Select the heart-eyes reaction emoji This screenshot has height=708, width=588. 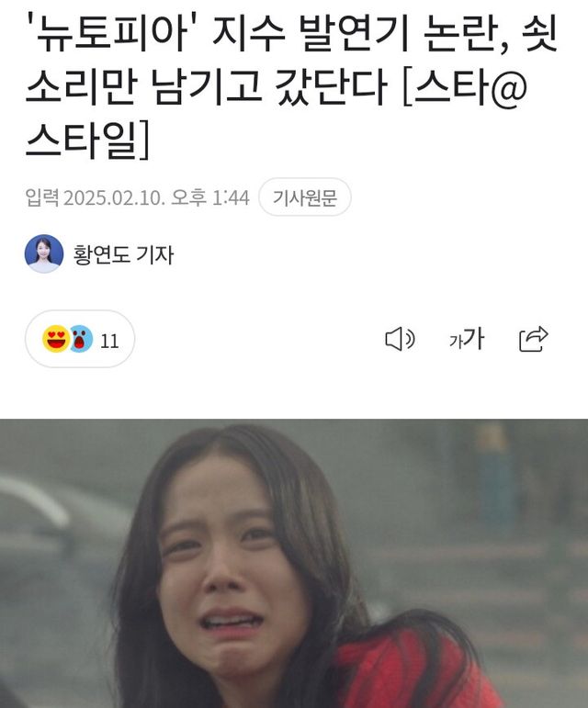click(56, 339)
